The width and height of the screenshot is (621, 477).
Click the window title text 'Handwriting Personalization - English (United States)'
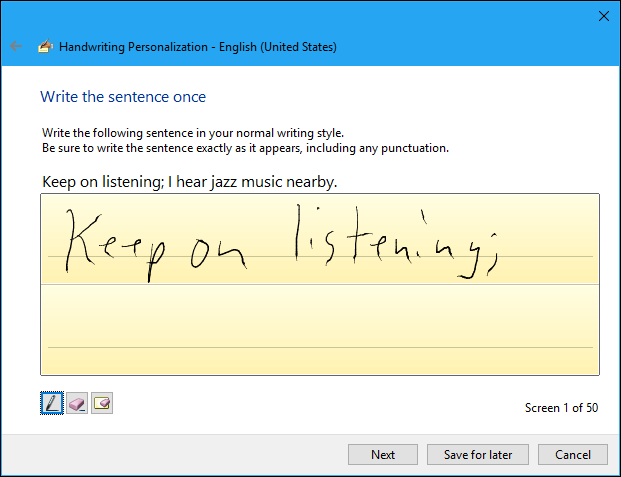pyautogui.click(x=198, y=47)
